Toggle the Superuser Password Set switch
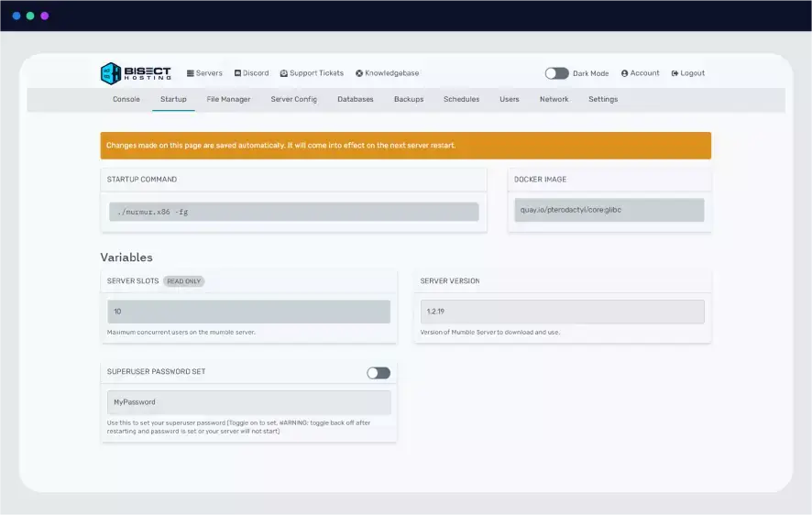Image resolution: width=812 pixels, height=515 pixels. (x=379, y=373)
